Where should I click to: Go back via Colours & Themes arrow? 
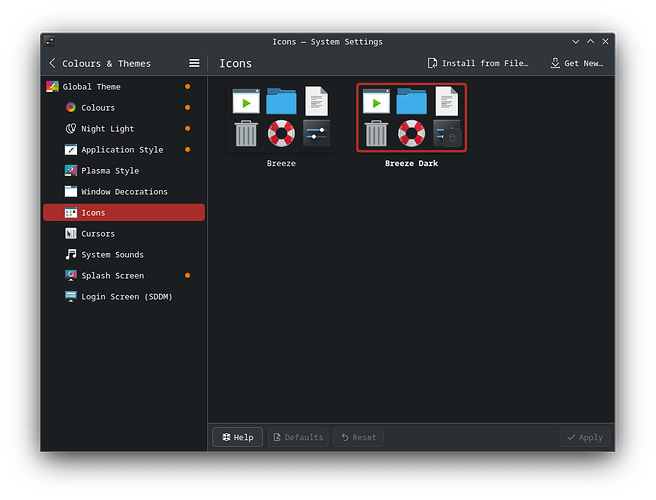click(x=52, y=63)
